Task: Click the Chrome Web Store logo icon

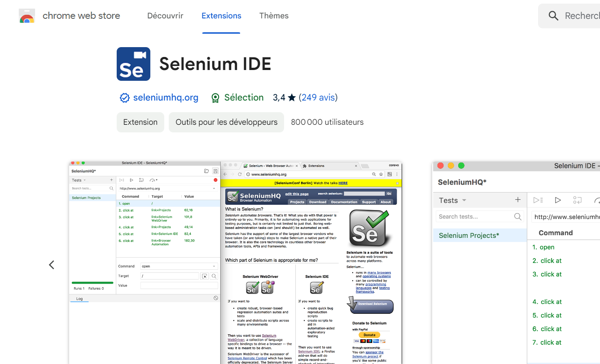Action: (27, 16)
